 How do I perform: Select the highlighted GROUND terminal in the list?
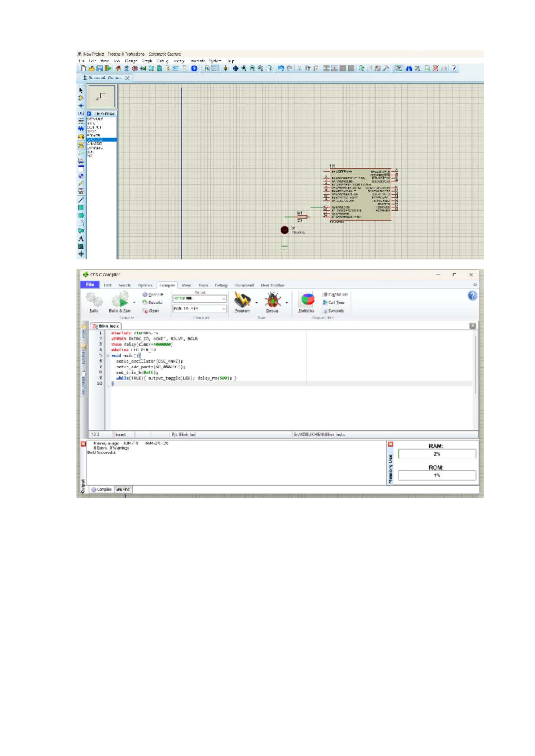click(102, 140)
